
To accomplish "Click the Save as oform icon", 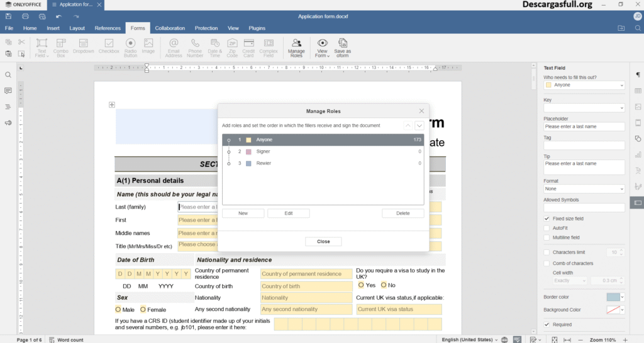I will coord(343,47).
